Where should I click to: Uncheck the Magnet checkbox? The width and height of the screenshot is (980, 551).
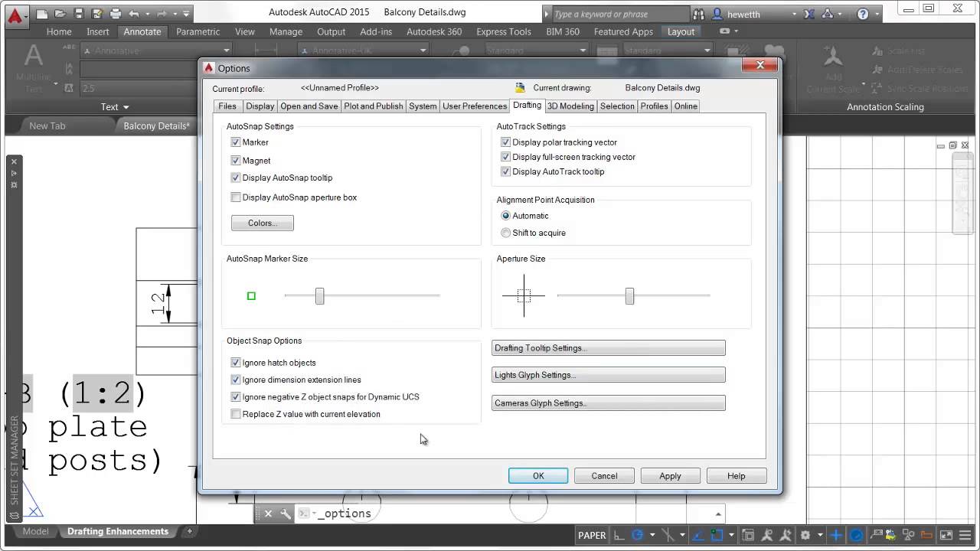[236, 161]
